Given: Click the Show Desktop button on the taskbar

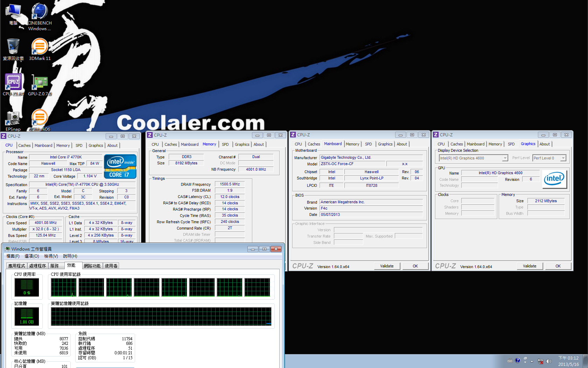Looking at the screenshot, I should point(586,361).
